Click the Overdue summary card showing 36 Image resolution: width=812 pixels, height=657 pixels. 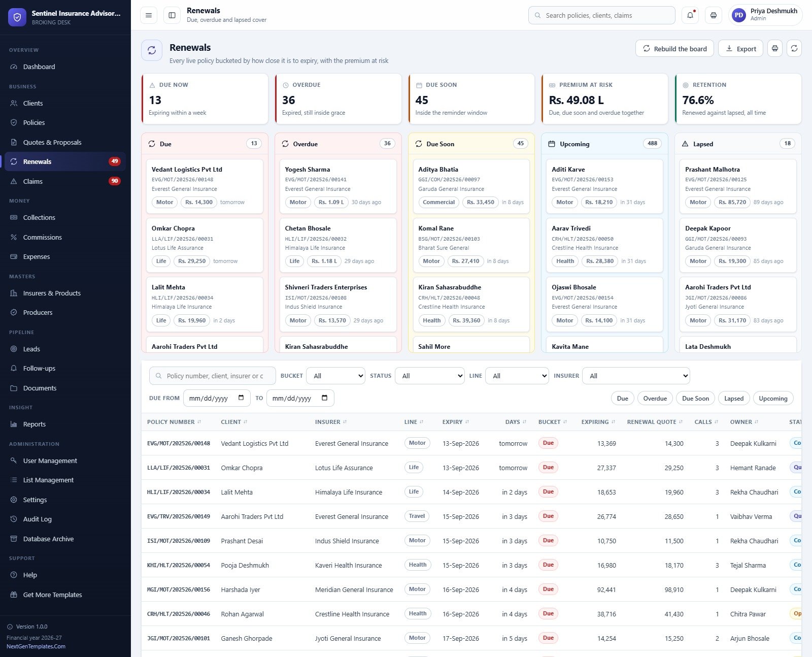click(x=338, y=99)
